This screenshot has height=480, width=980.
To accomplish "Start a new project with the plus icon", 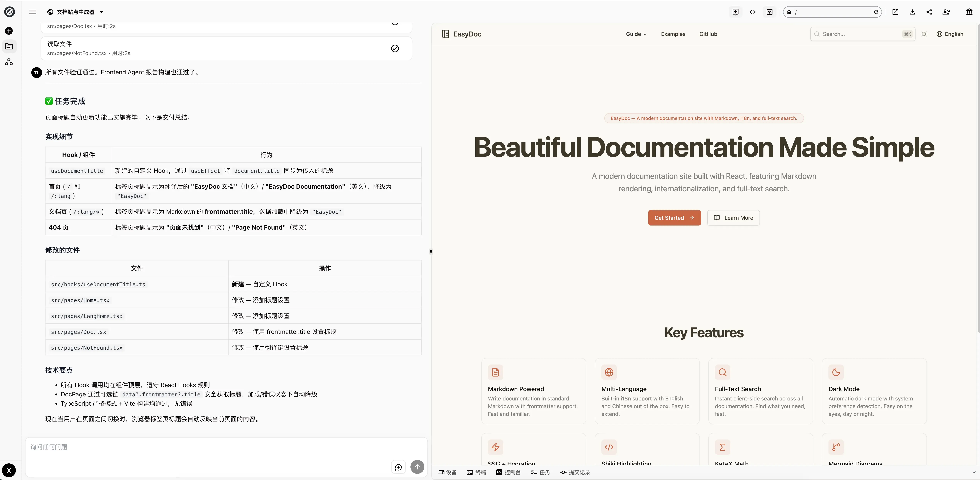I will tap(9, 31).
